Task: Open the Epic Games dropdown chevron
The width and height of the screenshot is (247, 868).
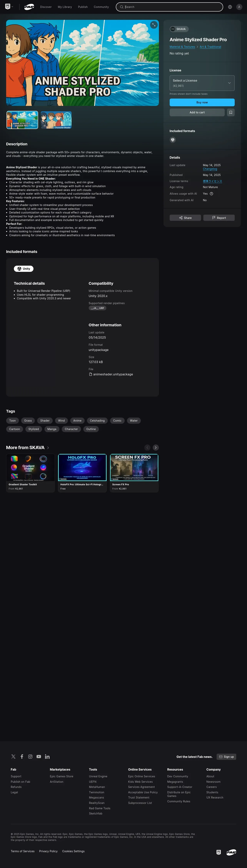Action: pos(13,7)
